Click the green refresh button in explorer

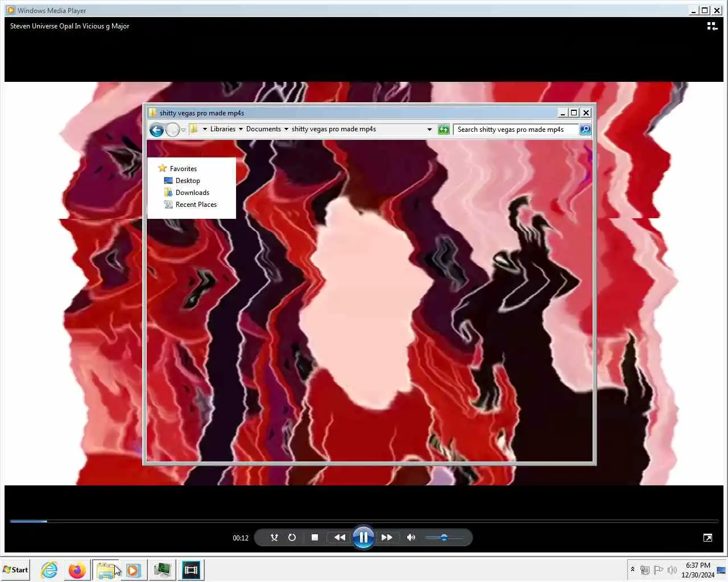point(444,130)
